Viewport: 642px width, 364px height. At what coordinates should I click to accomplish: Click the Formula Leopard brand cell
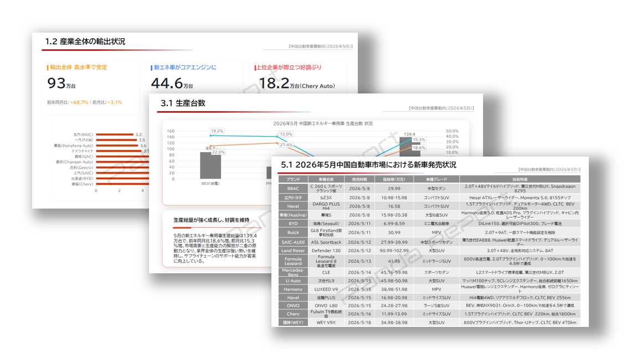293,261
